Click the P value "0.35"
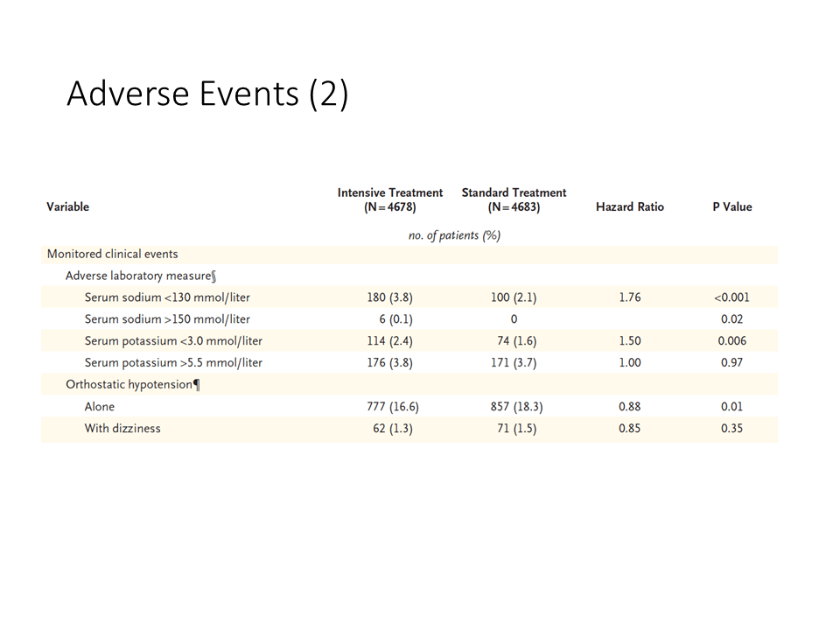Screen dimensions: 840x630 731,429
